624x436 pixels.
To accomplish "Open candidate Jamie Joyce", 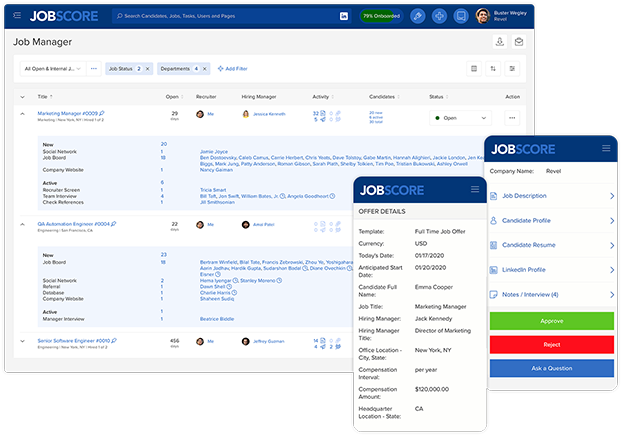I will 214,152.
